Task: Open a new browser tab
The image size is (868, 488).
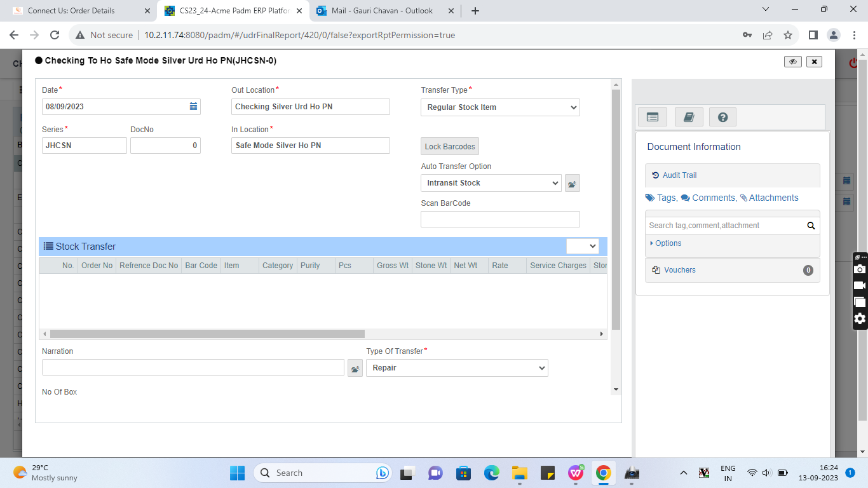Action: point(475,11)
